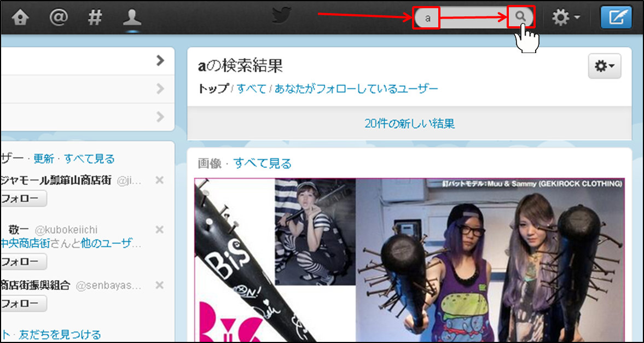Open the @ Connect mentions icon
Viewport: 644px width, 343px height.
point(57,18)
